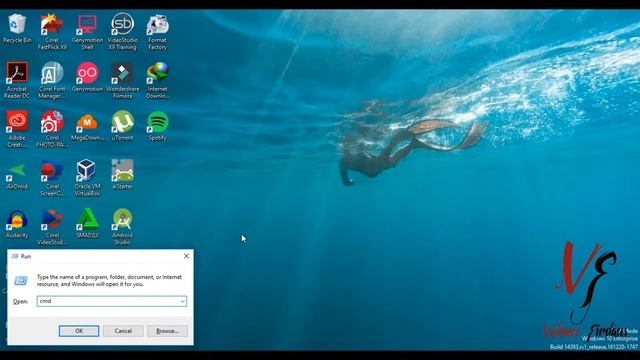Image resolution: width=640 pixels, height=360 pixels.
Task: Close the Run dialog with X
Action: tap(186, 256)
